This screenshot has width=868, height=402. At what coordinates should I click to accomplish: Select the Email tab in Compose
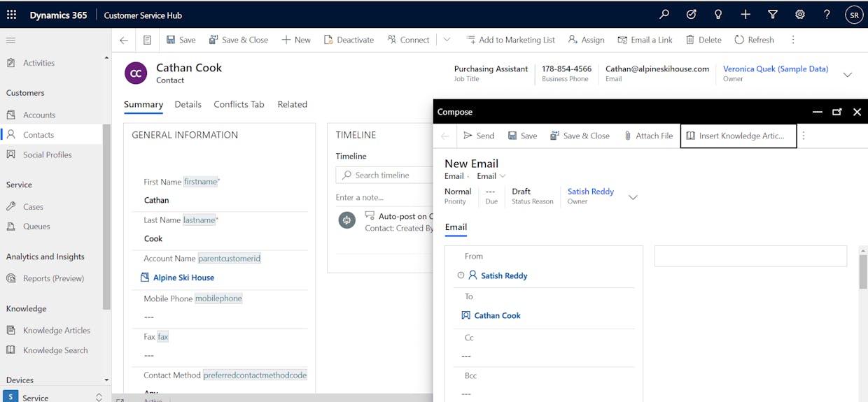pyautogui.click(x=456, y=227)
